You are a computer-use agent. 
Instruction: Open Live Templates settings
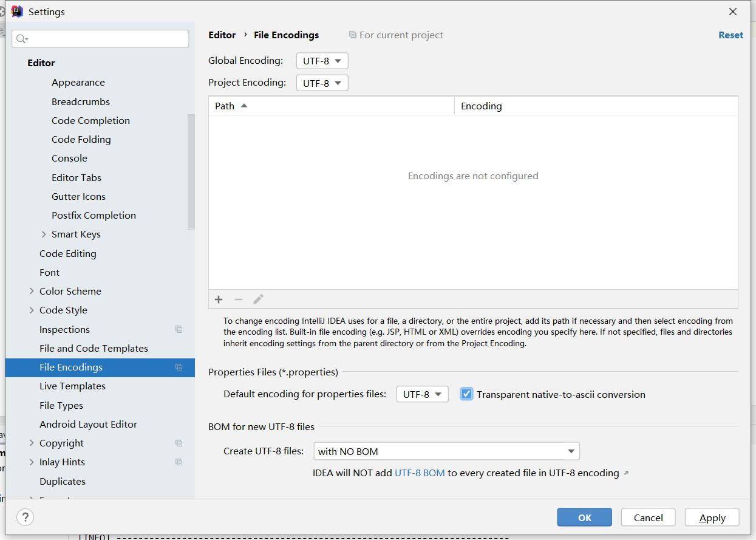click(x=72, y=386)
